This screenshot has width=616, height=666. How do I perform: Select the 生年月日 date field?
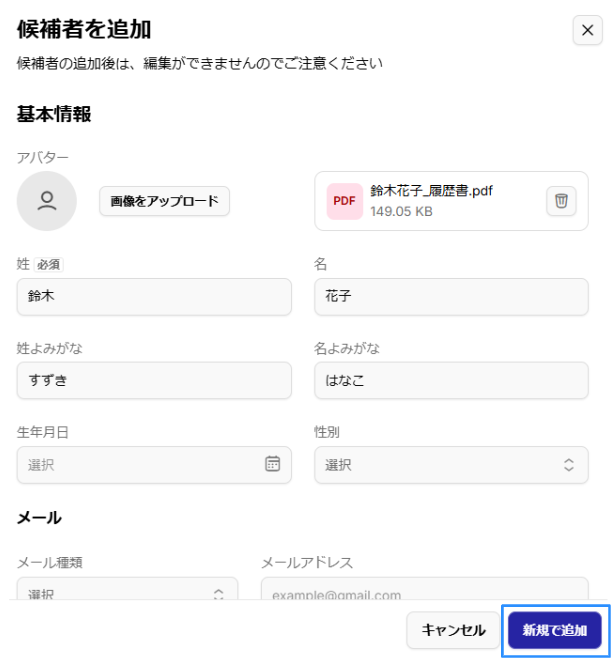pos(140,464)
